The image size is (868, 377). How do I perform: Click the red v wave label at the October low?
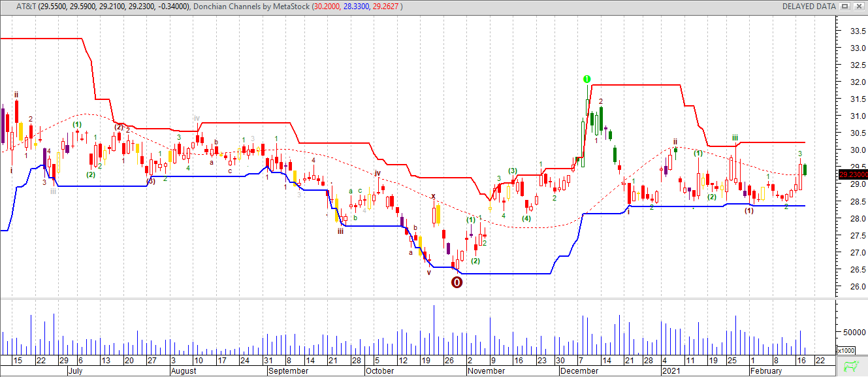tap(429, 272)
